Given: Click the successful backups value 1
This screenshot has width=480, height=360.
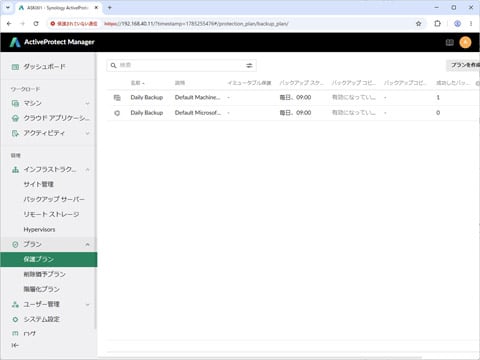Looking at the screenshot, I should [x=438, y=98].
